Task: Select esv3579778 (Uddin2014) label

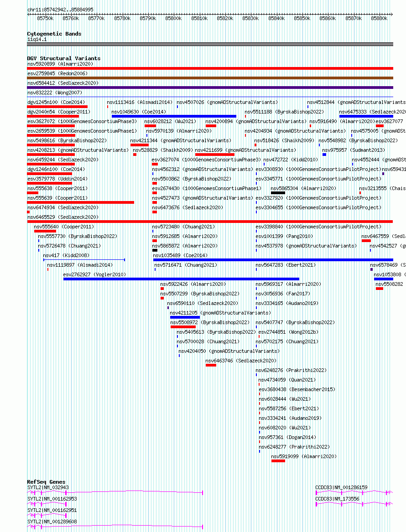Action: tap(57, 178)
